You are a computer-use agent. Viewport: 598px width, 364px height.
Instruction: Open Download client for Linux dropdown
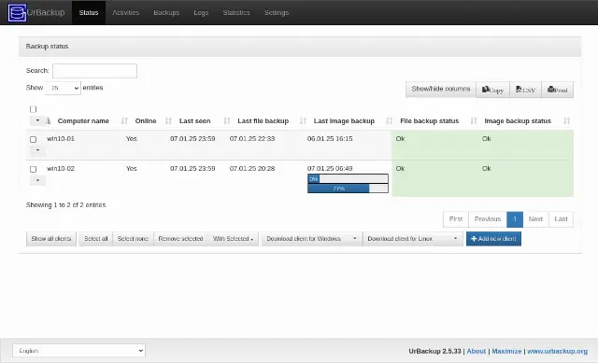pyautogui.click(x=413, y=239)
